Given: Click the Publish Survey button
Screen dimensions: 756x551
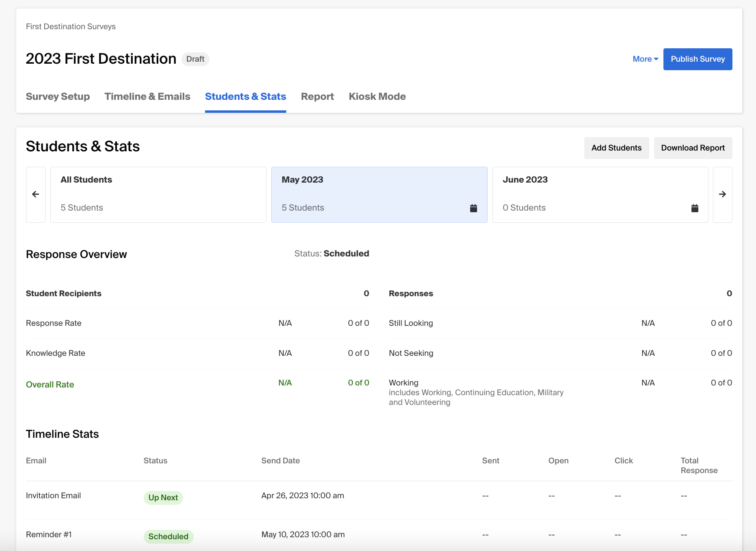Looking at the screenshot, I should click(698, 59).
